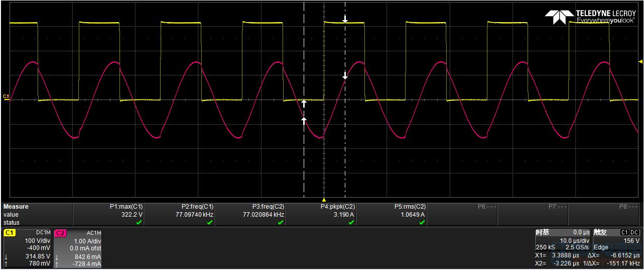Click the 2.5 GS/s sample rate
Screen dimensions: 644x270
[576, 247]
